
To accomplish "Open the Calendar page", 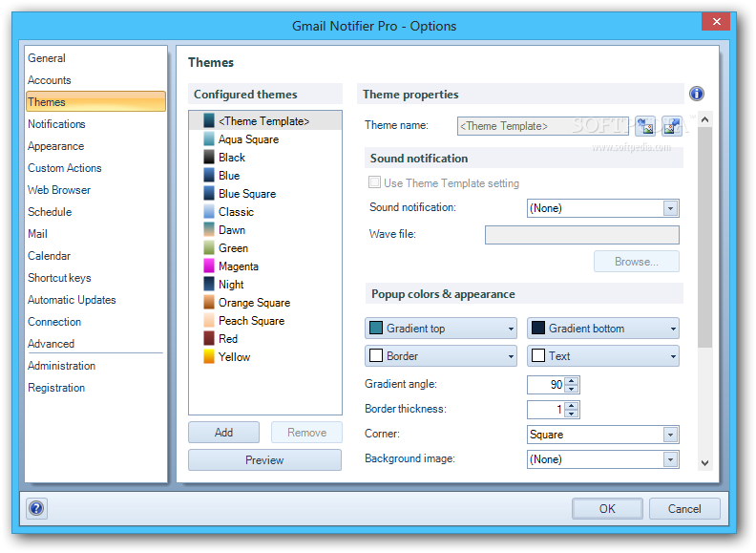I will (50, 256).
